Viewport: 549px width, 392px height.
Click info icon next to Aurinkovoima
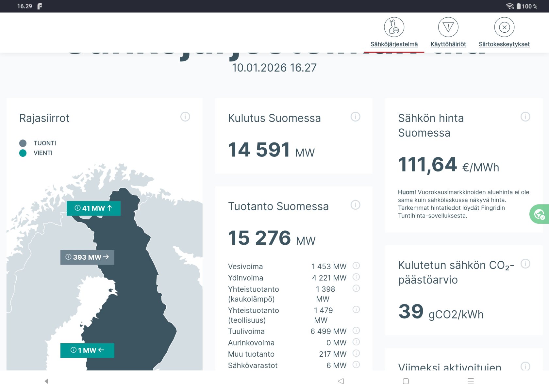coord(356,342)
